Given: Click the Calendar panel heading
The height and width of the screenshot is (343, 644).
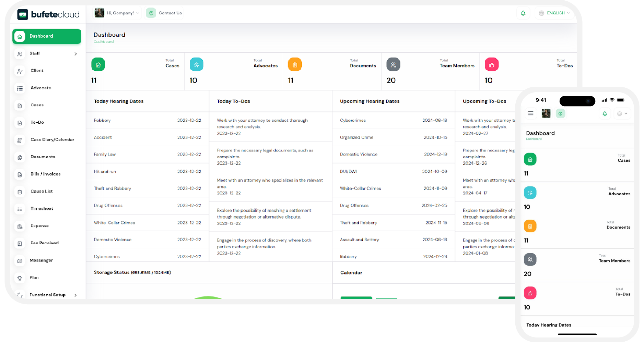Looking at the screenshot, I should (x=351, y=273).
